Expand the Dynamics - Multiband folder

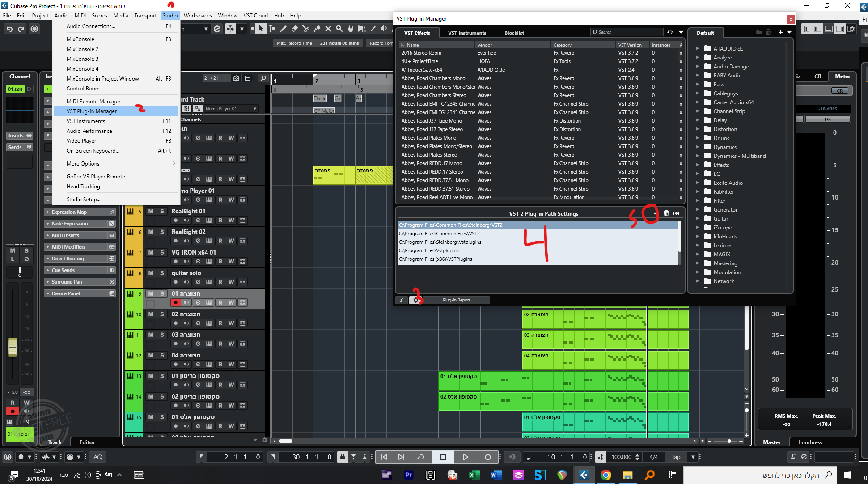pos(697,156)
